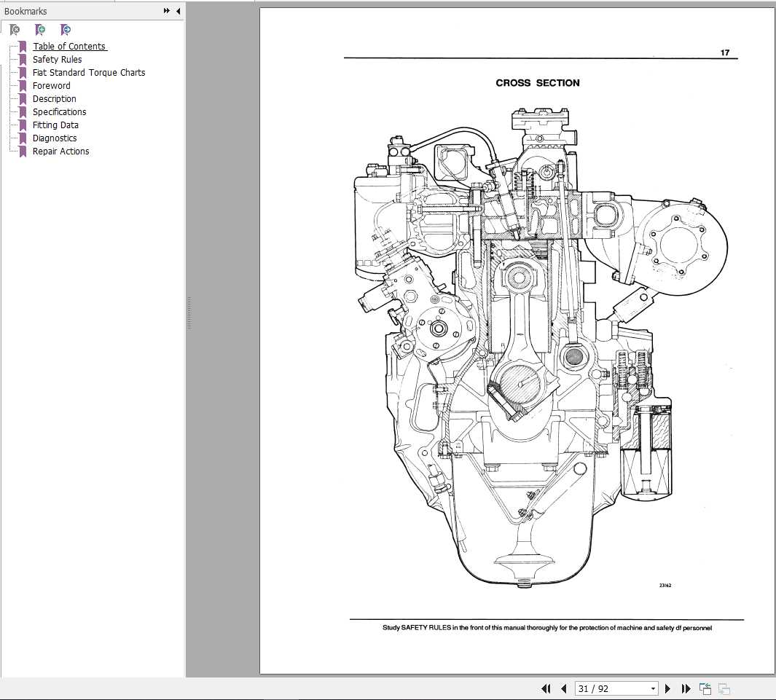Click the go to bookmark destination icon
776x700 pixels.
(x=66, y=30)
